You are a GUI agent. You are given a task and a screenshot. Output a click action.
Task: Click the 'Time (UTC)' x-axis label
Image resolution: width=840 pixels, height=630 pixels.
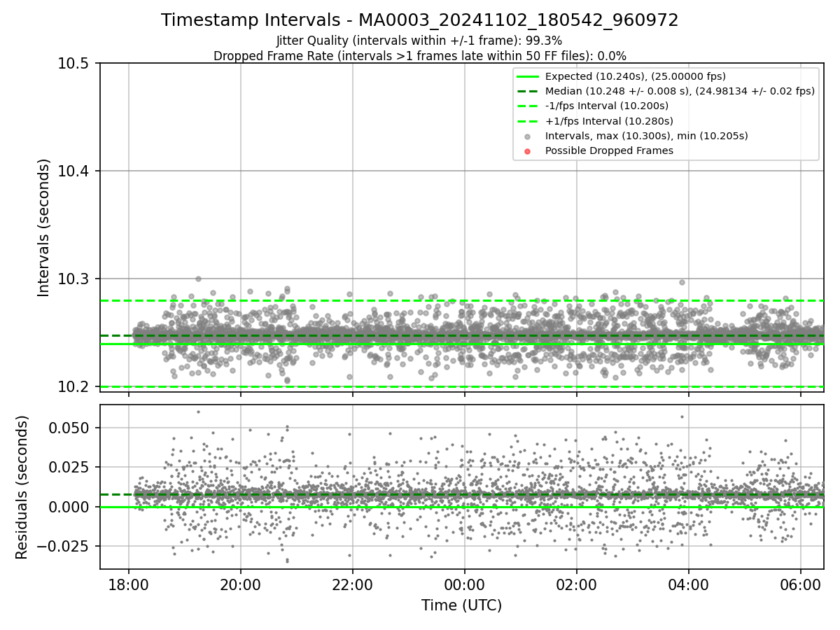(461, 605)
